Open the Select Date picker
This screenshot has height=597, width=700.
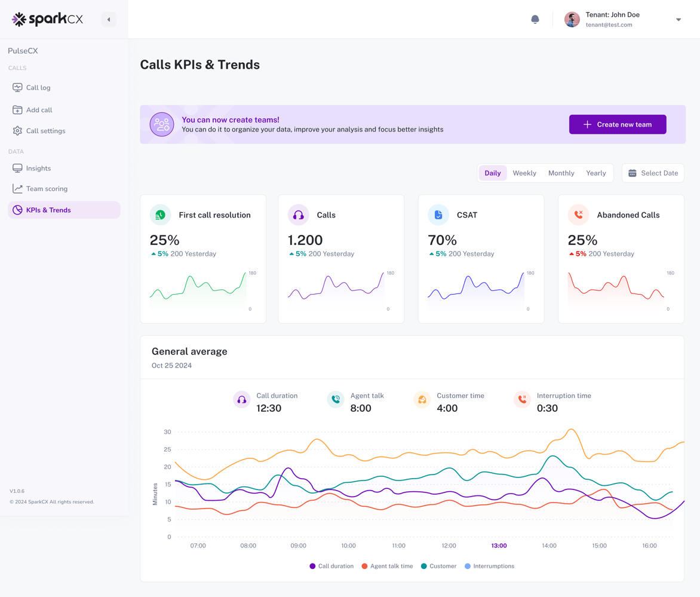coord(653,173)
